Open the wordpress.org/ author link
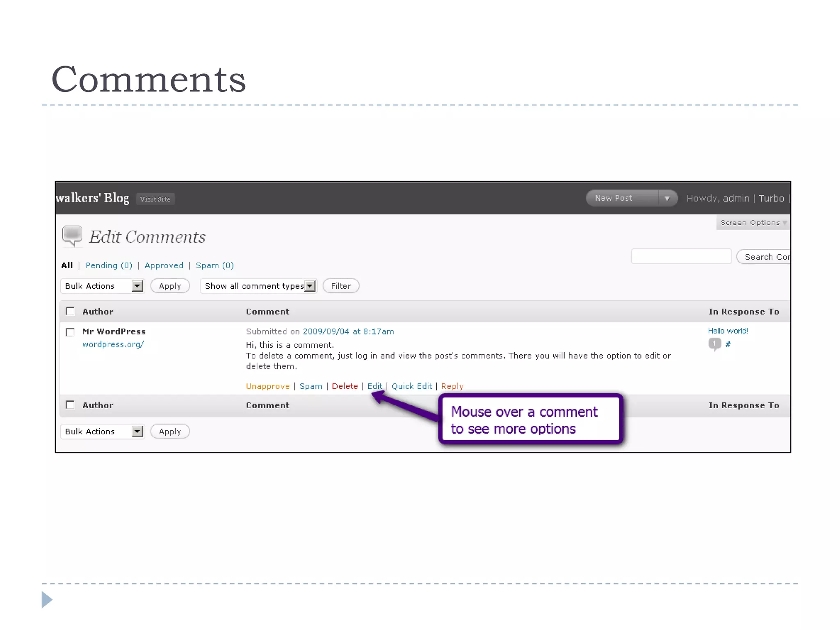This screenshot has height=630, width=840. 113,345
